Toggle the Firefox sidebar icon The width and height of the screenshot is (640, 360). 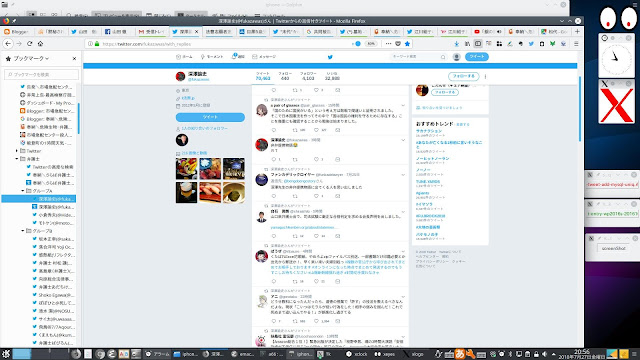coord(478,44)
